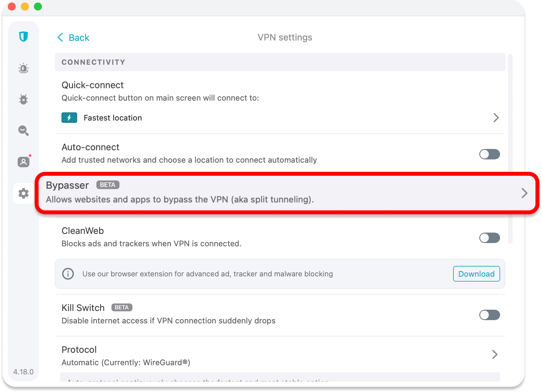Select the Settings gear icon in sidebar
Viewport: 542px width, 392px height.
pyautogui.click(x=24, y=193)
